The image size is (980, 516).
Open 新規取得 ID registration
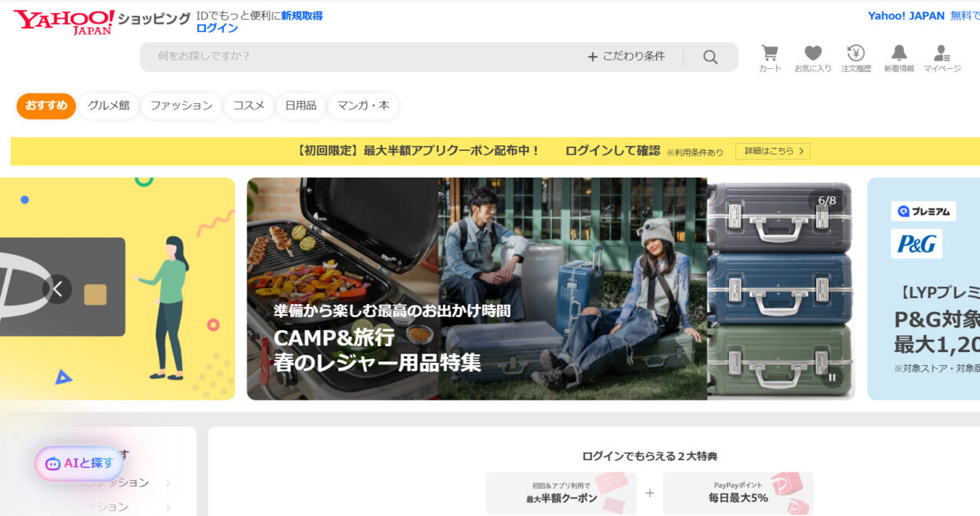[x=303, y=15]
